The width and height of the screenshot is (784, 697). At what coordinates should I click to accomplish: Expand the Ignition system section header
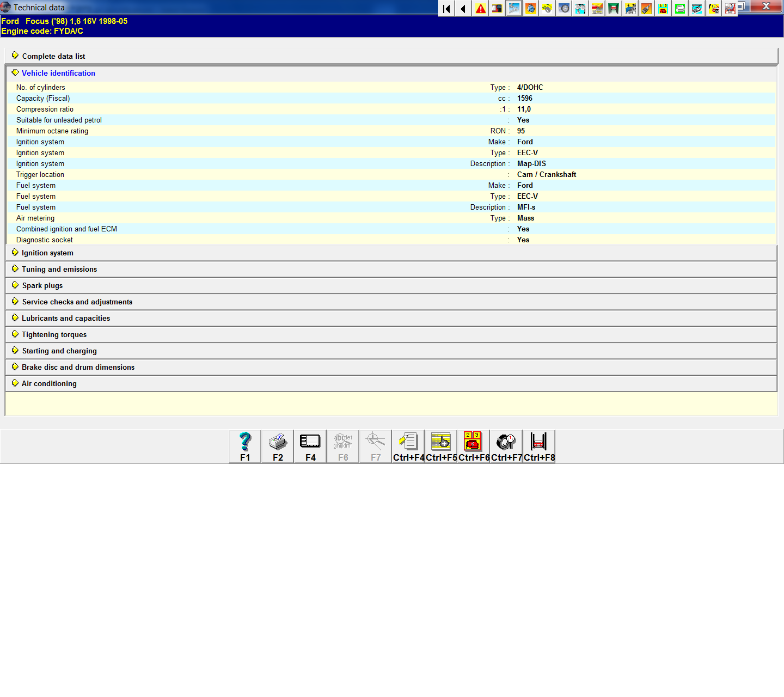click(x=391, y=253)
